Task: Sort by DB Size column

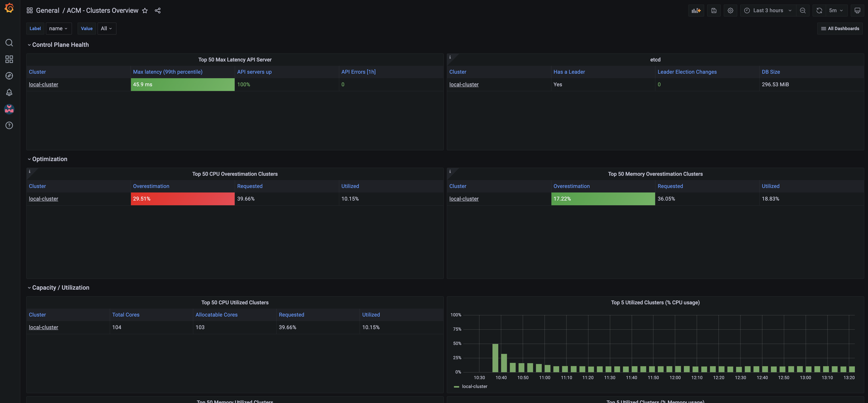Action: 771,72
